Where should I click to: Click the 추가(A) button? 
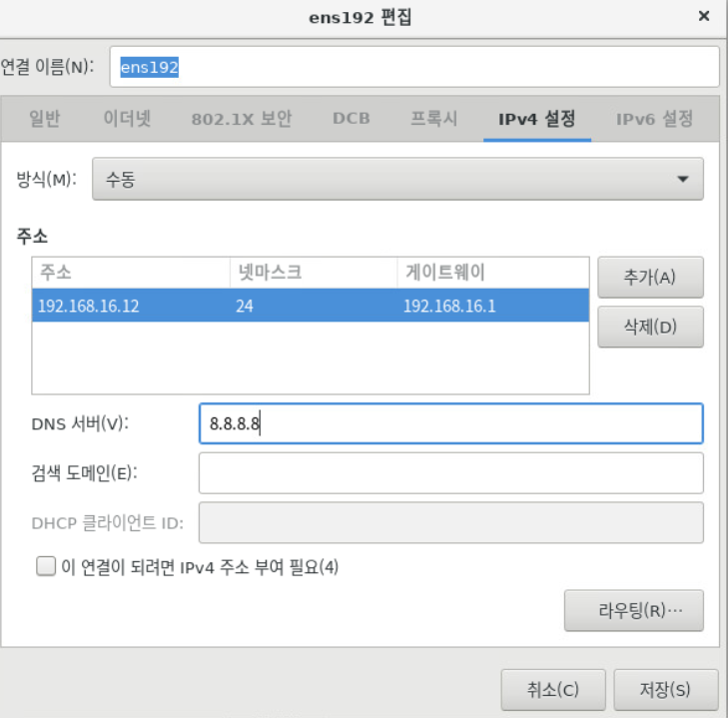650,278
